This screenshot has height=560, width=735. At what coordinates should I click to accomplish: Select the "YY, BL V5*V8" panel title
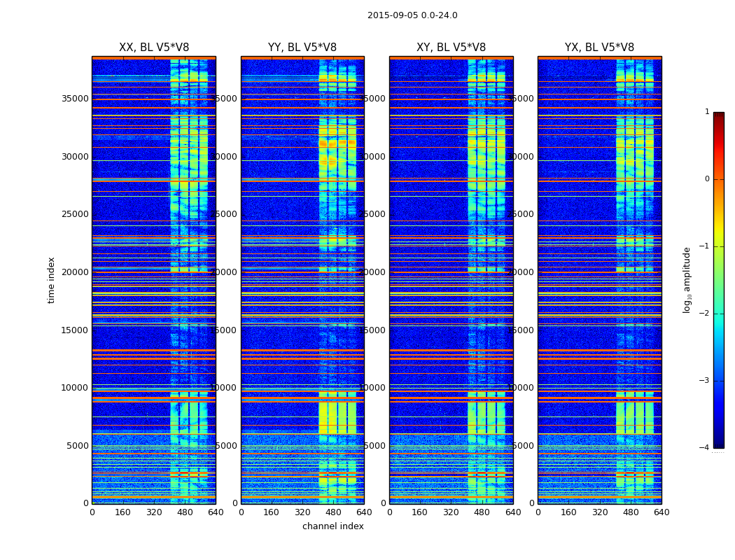(x=302, y=48)
